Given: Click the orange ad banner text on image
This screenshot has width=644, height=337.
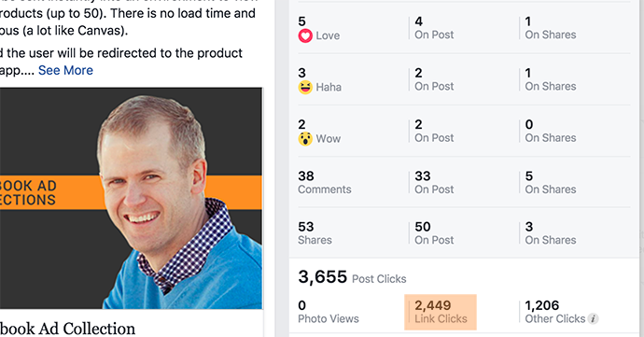Looking at the screenshot, I should [x=28, y=192].
